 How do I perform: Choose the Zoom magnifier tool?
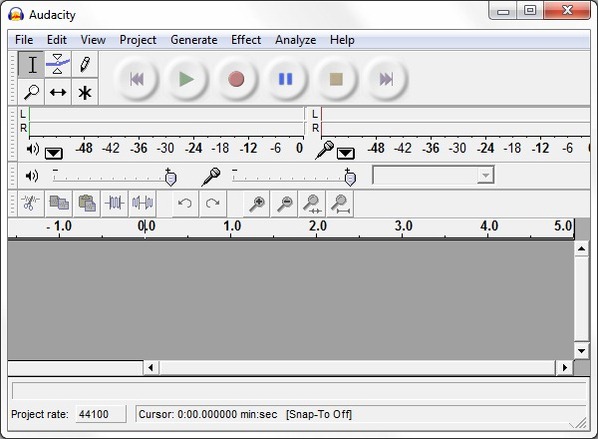tap(31, 92)
